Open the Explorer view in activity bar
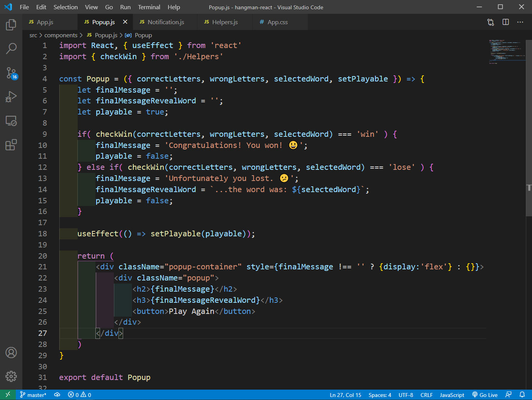 [11, 25]
